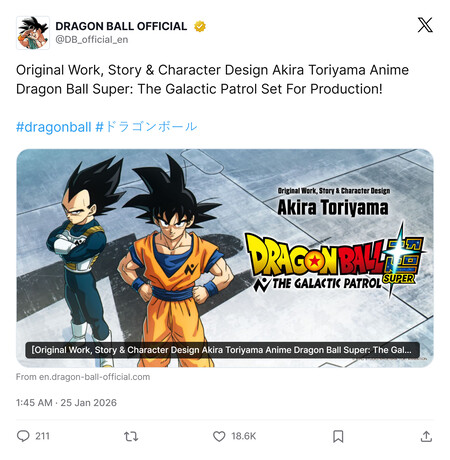Select the tweet text about Galactic Patrol
450x460 pixels.
pyautogui.click(x=212, y=80)
